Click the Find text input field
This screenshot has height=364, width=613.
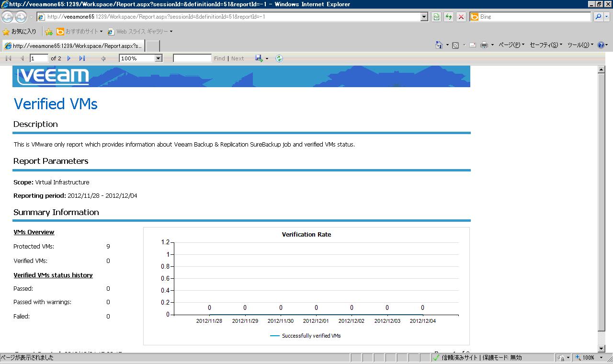(192, 58)
